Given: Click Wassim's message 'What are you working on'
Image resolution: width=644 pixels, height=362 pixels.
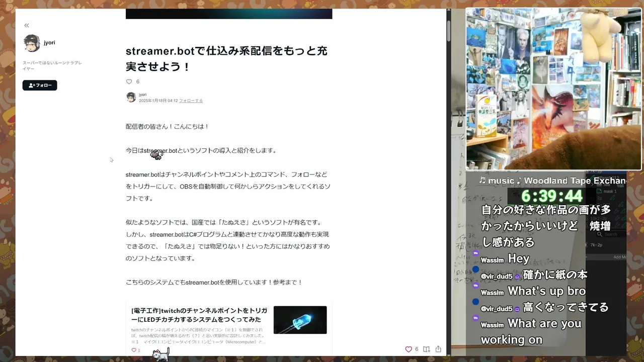Looking at the screenshot, I should tap(531, 331).
